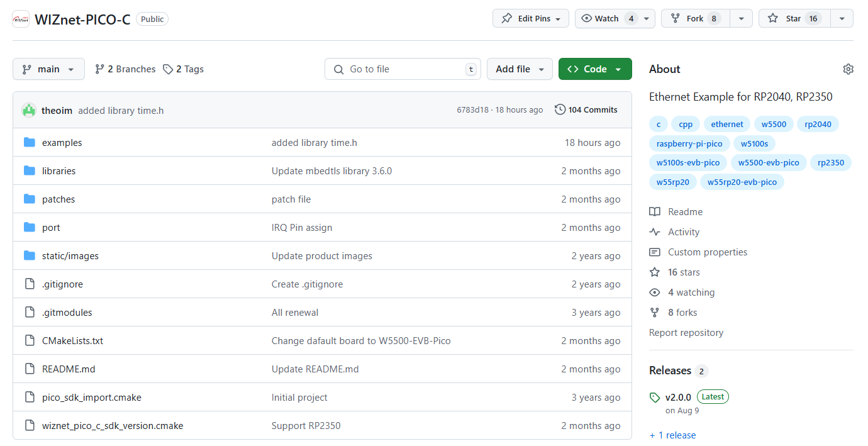This screenshot has height=446, width=868.
Task: Open the v2.0.0 release link
Action: pyautogui.click(x=678, y=398)
